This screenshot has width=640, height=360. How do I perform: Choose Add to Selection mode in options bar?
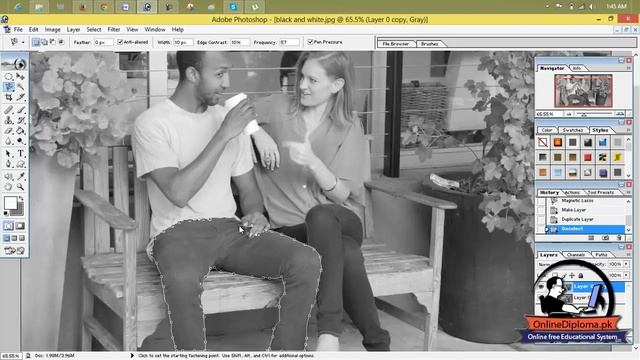coord(44,42)
